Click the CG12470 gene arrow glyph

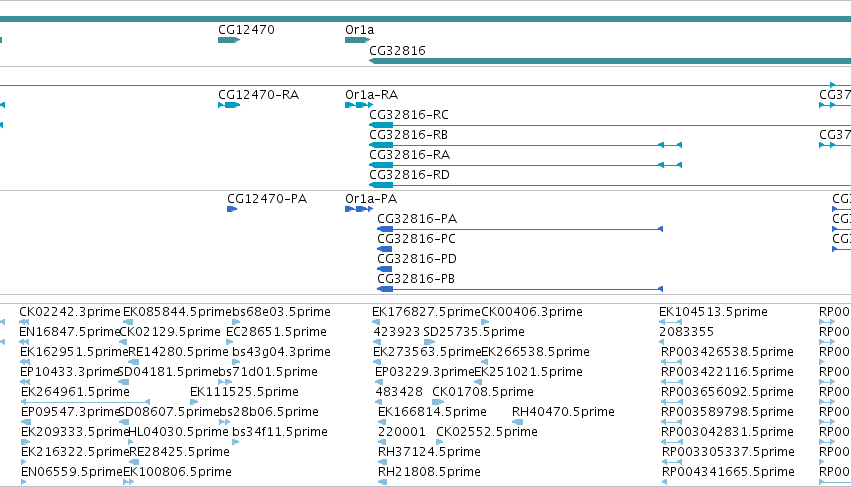coord(229,40)
